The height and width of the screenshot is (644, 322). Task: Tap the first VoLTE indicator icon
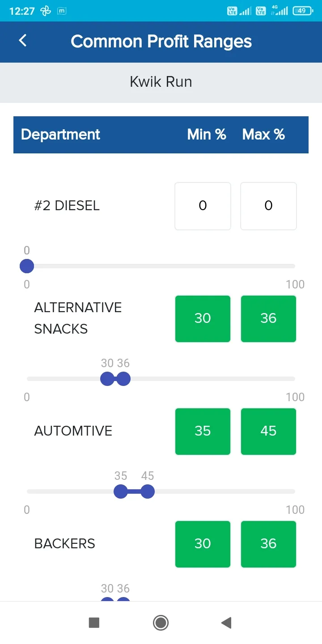click(x=233, y=10)
